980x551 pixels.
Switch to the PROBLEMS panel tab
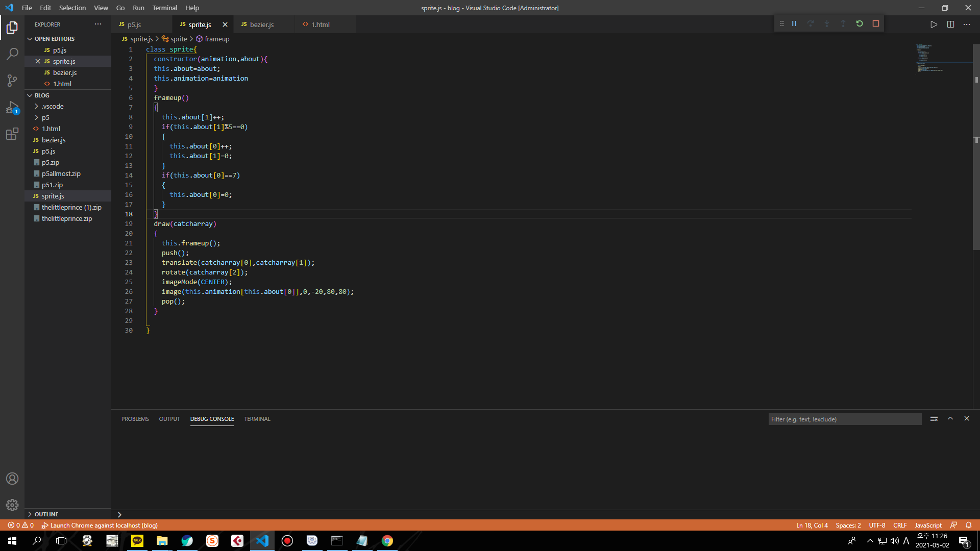(x=135, y=419)
